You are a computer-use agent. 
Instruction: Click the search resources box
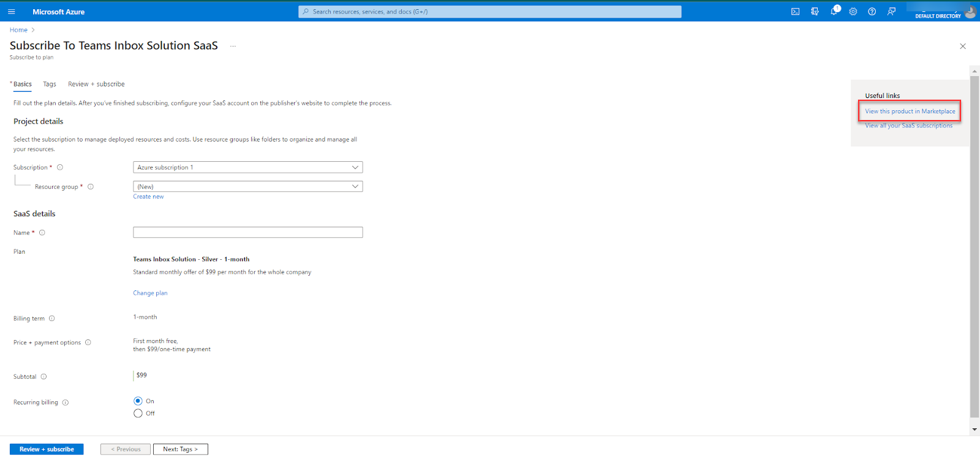[490, 12]
